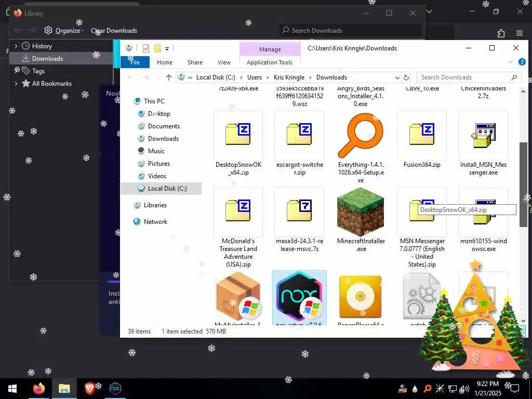Select the mesa3d-24.3.1-release-msvc.7z icon
The height and width of the screenshot is (399, 532).
pyautogui.click(x=299, y=211)
